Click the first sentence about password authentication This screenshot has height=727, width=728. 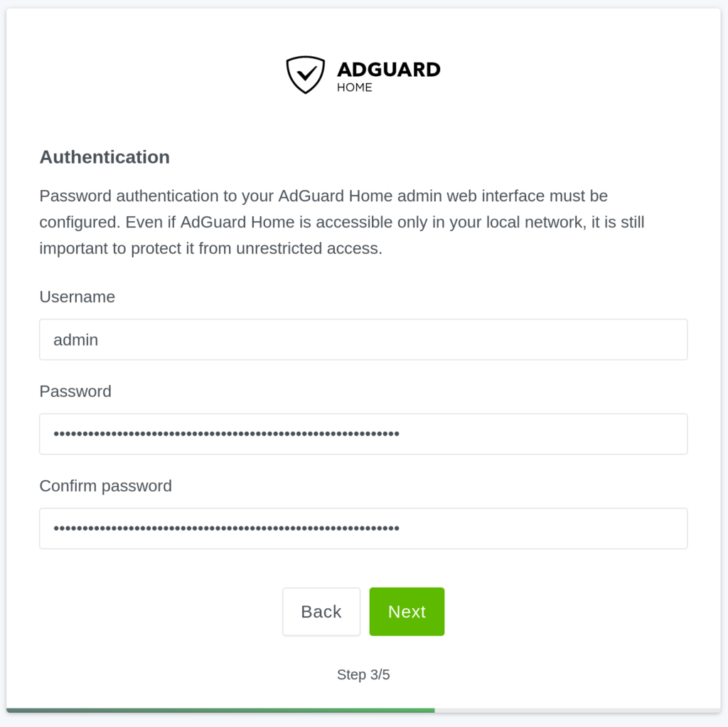pos(323,196)
